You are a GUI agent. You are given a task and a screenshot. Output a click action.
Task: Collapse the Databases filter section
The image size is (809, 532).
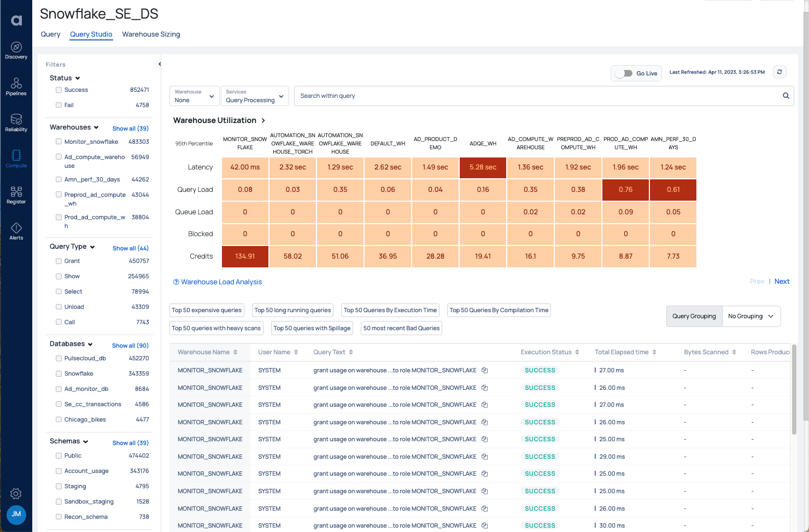coord(90,344)
